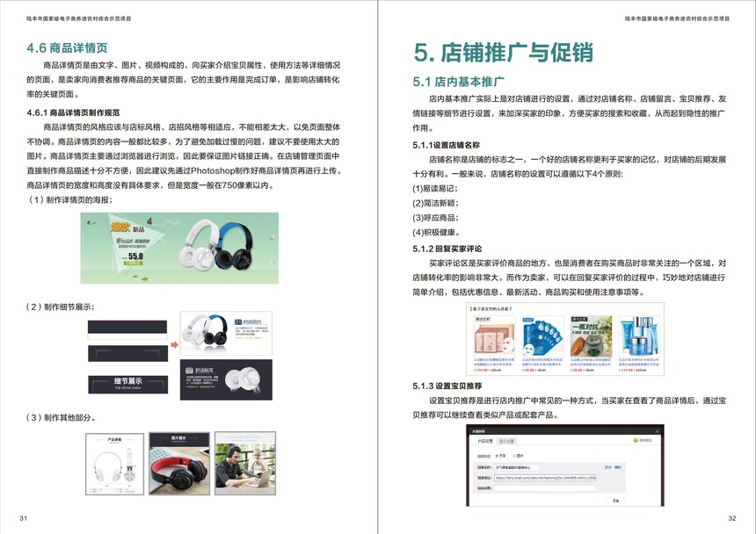Click the list item (1)易读易记
Screen dimensions: 756x534
pos(435,188)
